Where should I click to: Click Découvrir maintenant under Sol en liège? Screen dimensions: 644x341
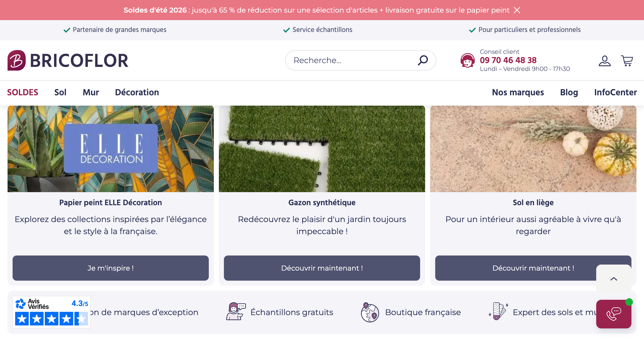tap(533, 268)
